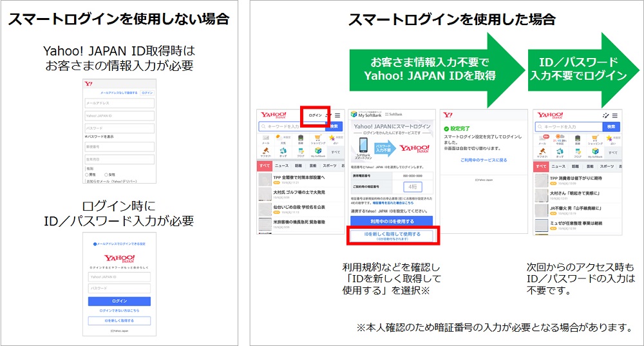This screenshot has width=644, height=346.
Task: Click Y! logo on registration form
Action: click(88, 84)
